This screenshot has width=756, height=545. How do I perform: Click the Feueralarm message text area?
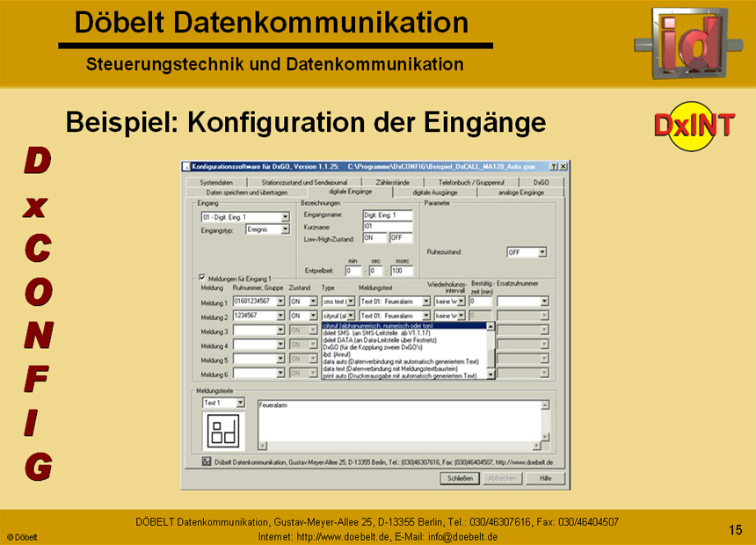click(399, 420)
